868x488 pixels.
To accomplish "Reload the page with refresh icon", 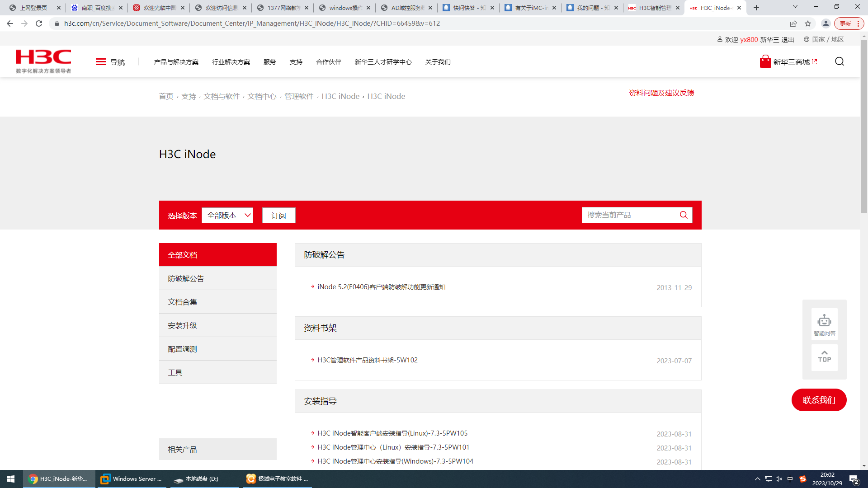I will [39, 23].
